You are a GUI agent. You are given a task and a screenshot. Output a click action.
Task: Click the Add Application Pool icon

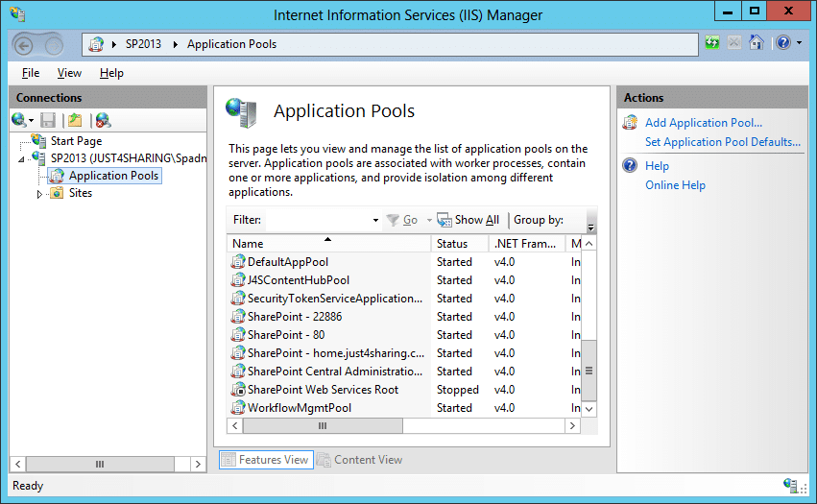630,123
